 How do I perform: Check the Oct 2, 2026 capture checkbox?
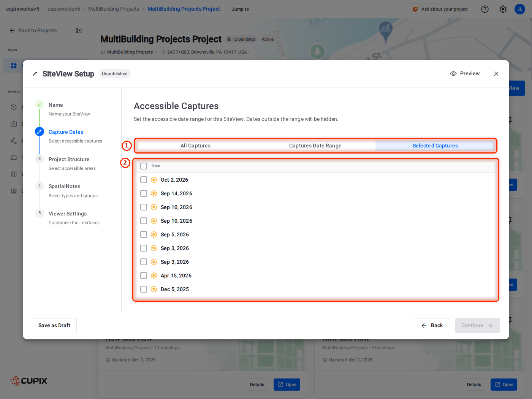pos(144,180)
